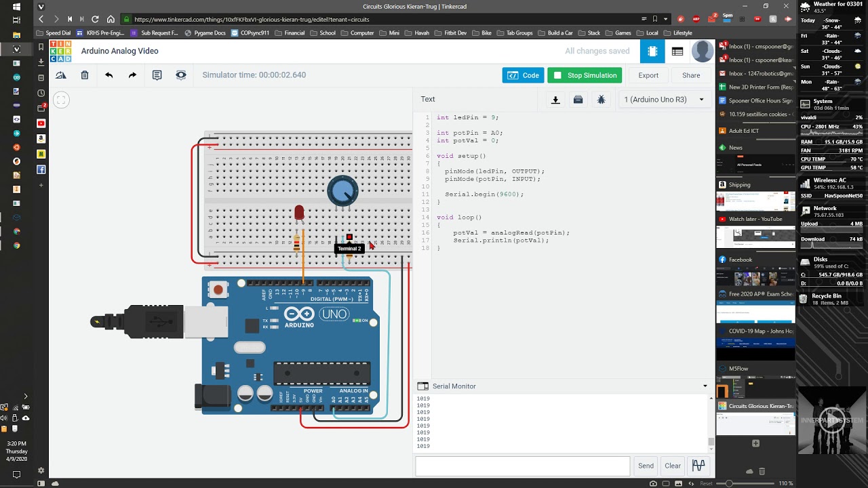This screenshot has width=868, height=488.
Task: Click the Tinkercad logo
Action: click(60, 51)
